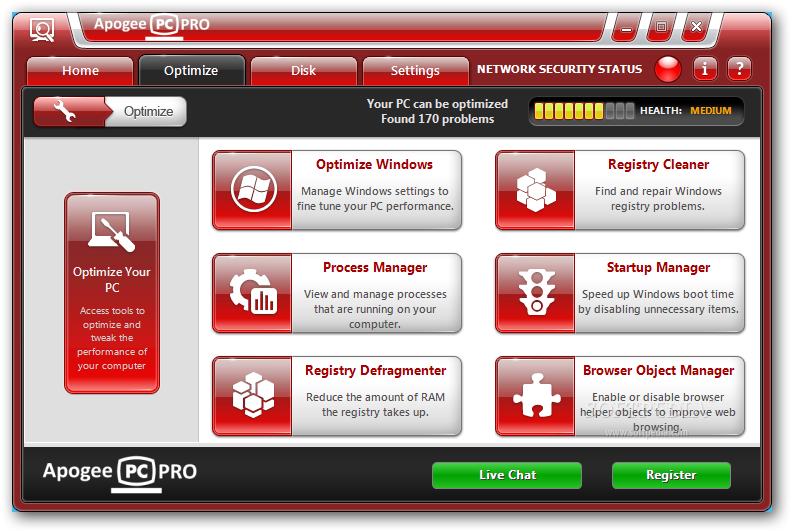Start a Live Chat session
Image resolution: width=792 pixels, height=532 pixels.
click(x=507, y=475)
